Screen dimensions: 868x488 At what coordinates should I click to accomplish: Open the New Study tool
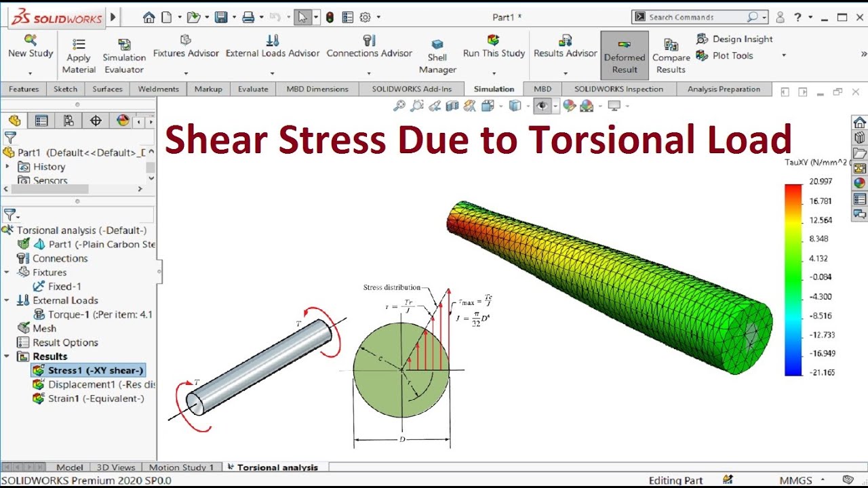click(31, 46)
